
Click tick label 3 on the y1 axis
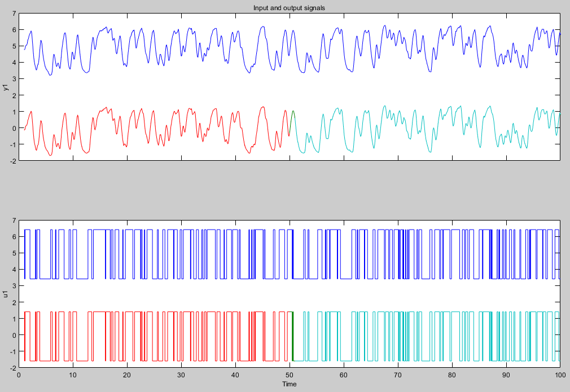pos(15,79)
